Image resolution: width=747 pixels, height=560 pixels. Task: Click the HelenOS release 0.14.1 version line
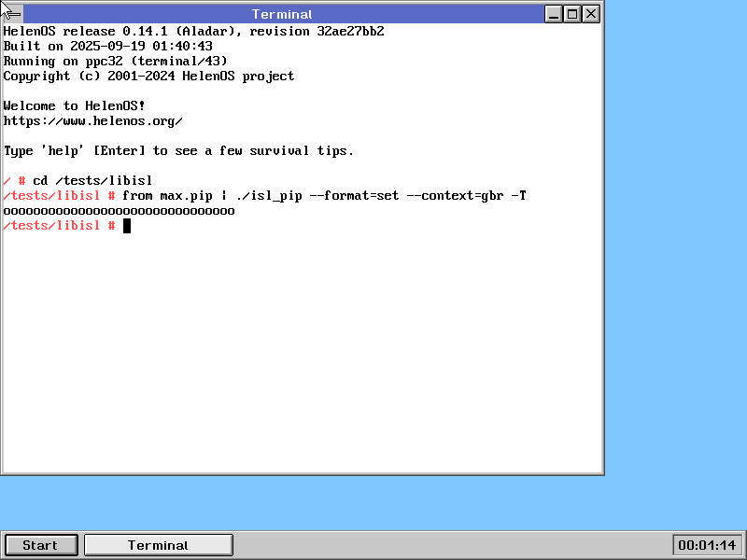pyautogui.click(x=193, y=32)
